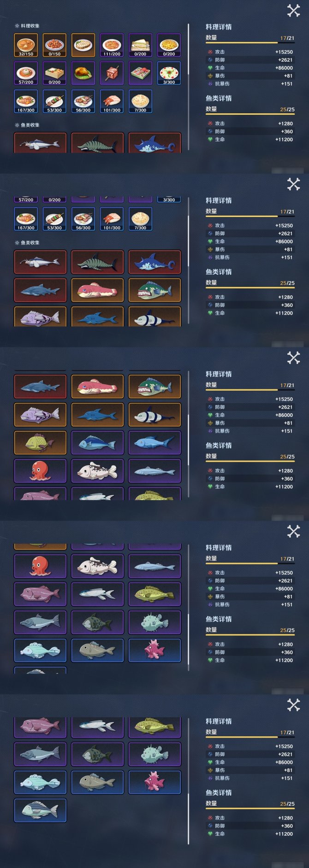Choose the yellow scrambled egg dish
Viewport: 309px width, 868px height.
pos(169,45)
